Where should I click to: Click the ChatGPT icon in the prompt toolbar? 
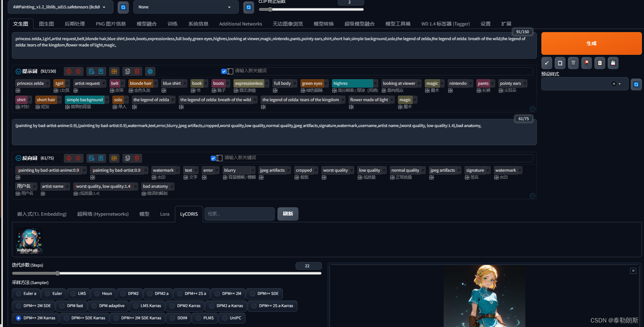[150, 72]
